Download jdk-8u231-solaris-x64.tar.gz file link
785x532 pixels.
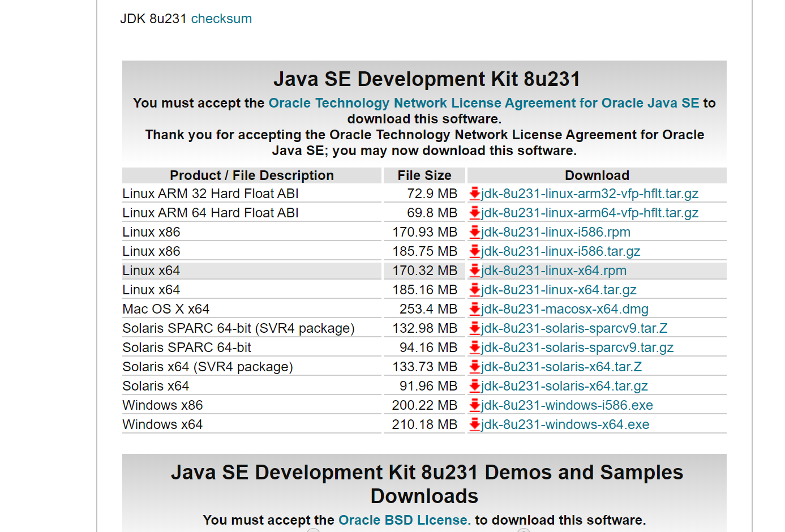coord(564,386)
